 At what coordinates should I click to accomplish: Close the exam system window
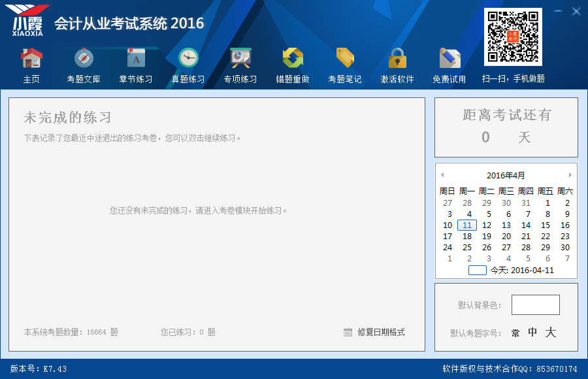tap(576, 11)
